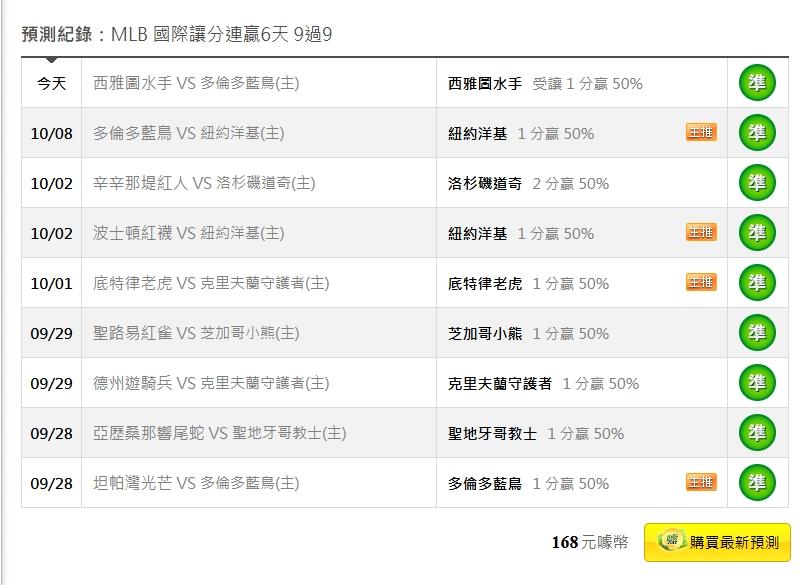This screenshot has height=585, width=805.
Task: Click the 主推 badge beside 多倫多藍鳥 1分贏 prediction
Action: pos(701,482)
